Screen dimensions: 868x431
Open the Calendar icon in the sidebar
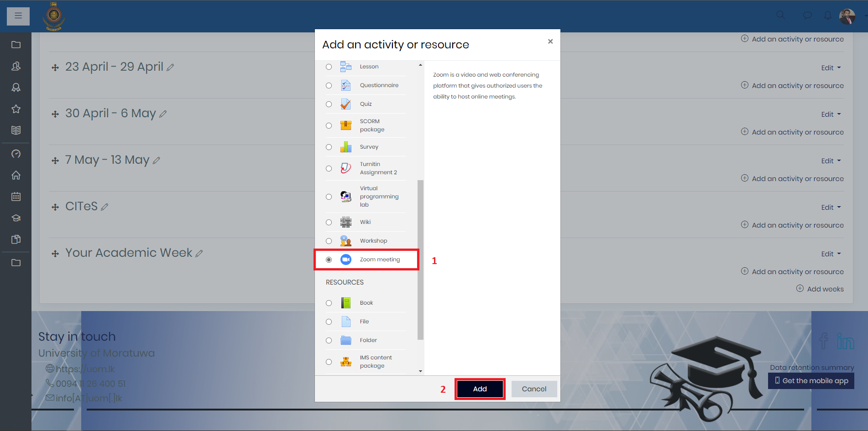pos(16,196)
